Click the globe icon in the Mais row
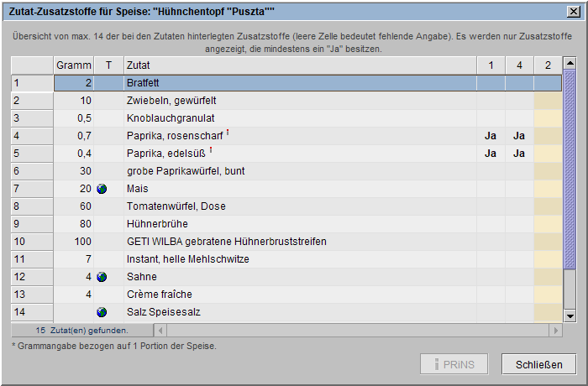Viewport: 588px width, 386px height. (102, 189)
